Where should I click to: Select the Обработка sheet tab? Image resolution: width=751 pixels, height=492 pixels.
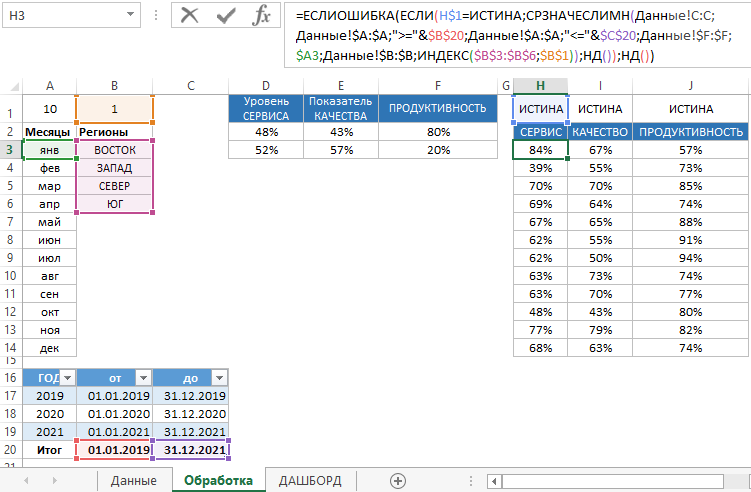218,480
